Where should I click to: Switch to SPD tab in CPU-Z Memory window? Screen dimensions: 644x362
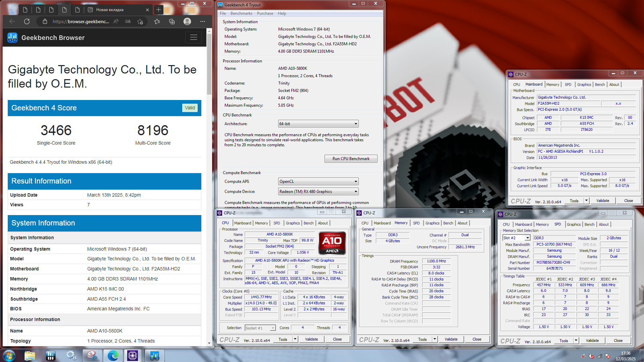point(416,223)
